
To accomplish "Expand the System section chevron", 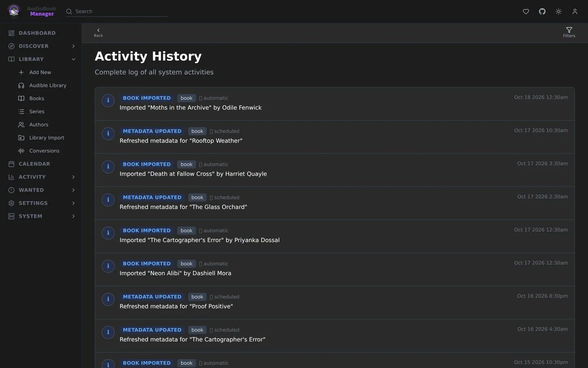I will point(73,216).
